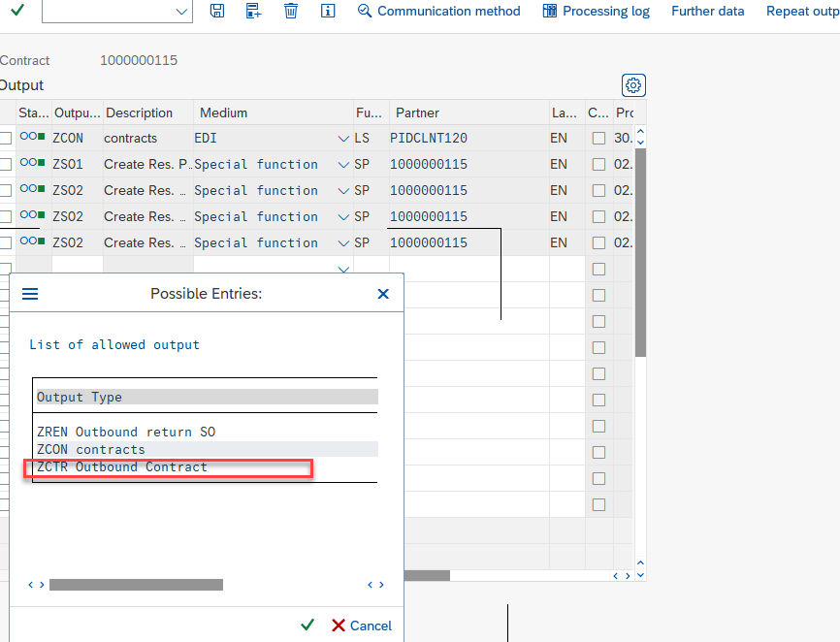Open Further data menu item
Viewport: 840px width, 642px height.
coord(707,11)
